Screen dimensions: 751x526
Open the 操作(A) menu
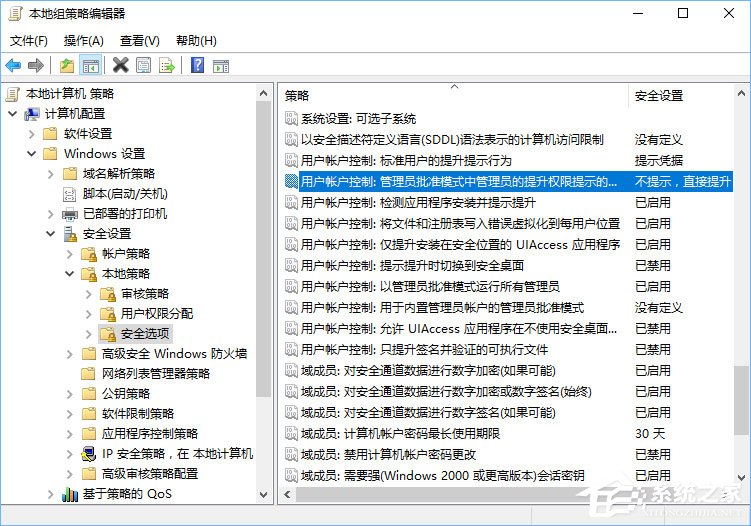coord(84,41)
